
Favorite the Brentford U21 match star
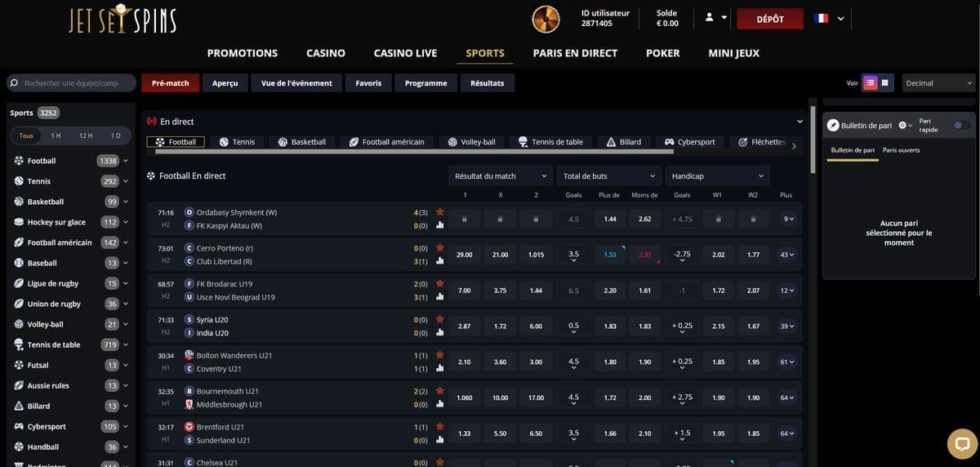point(440,426)
